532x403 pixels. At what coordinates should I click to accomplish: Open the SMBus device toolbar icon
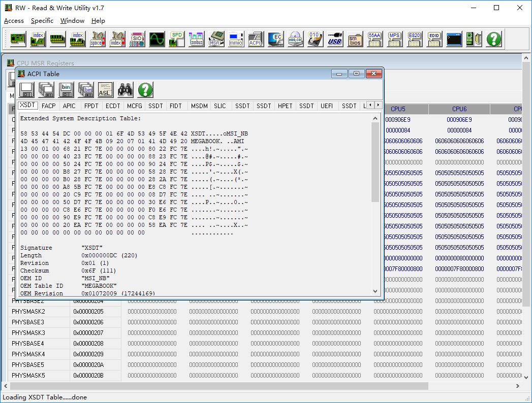pos(197,39)
